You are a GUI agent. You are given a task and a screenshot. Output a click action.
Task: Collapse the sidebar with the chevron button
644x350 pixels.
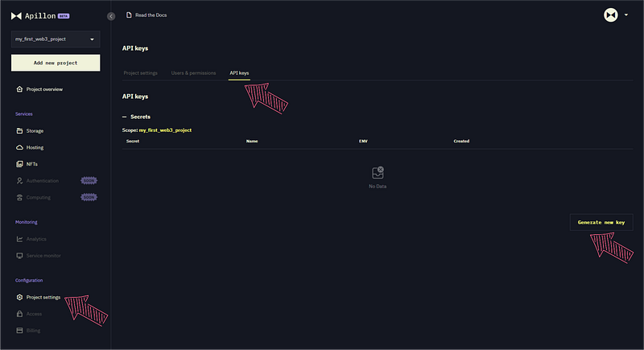point(111,16)
